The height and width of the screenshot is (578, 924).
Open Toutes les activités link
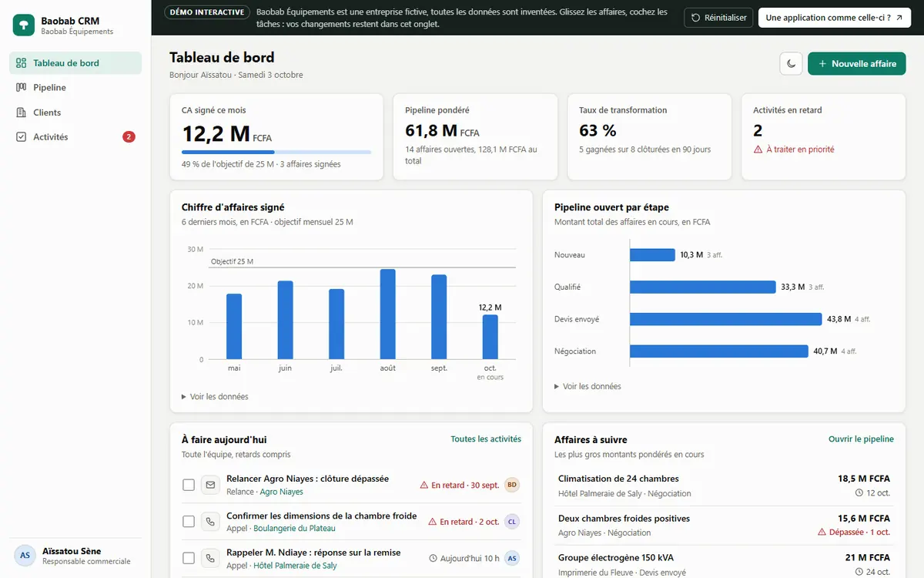click(486, 439)
